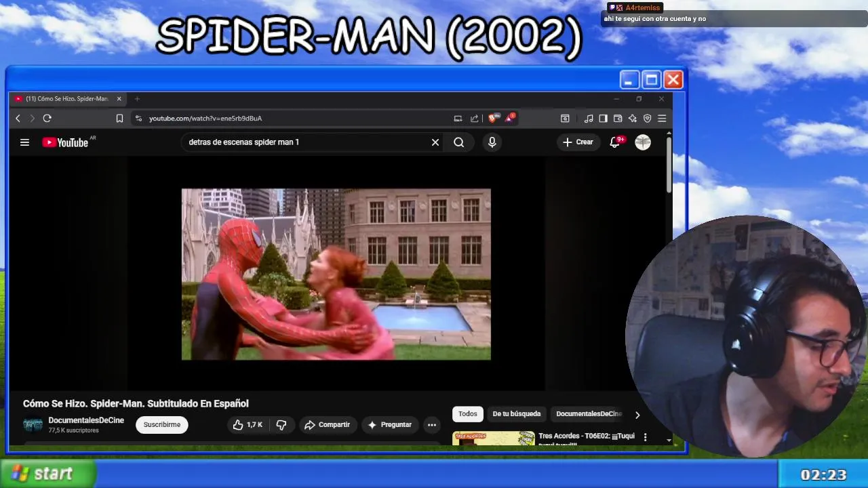Go back with the browser back arrow
Screen dimensions: 868x488
click(x=18, y=118)
